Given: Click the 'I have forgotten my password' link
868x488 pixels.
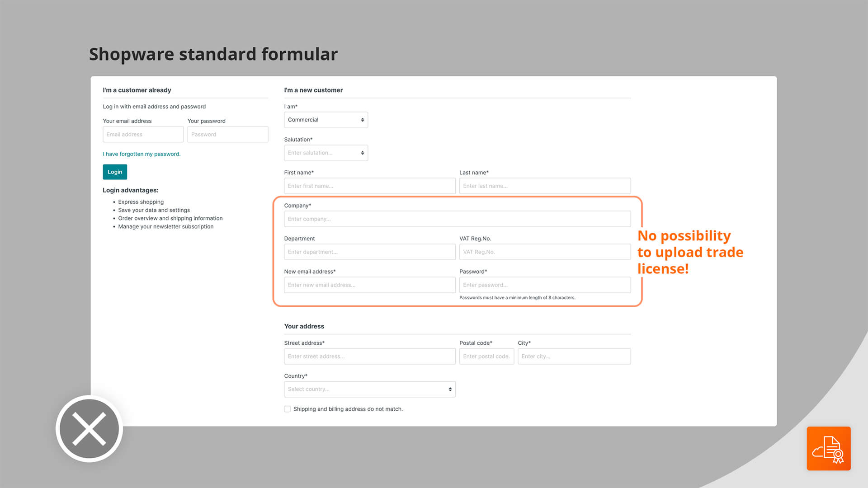Looking at the screenshot, I should (x=142, y=154).
